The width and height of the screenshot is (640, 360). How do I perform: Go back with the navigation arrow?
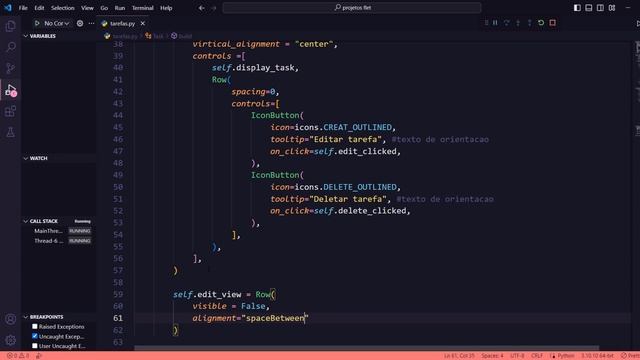coord(202,8)
